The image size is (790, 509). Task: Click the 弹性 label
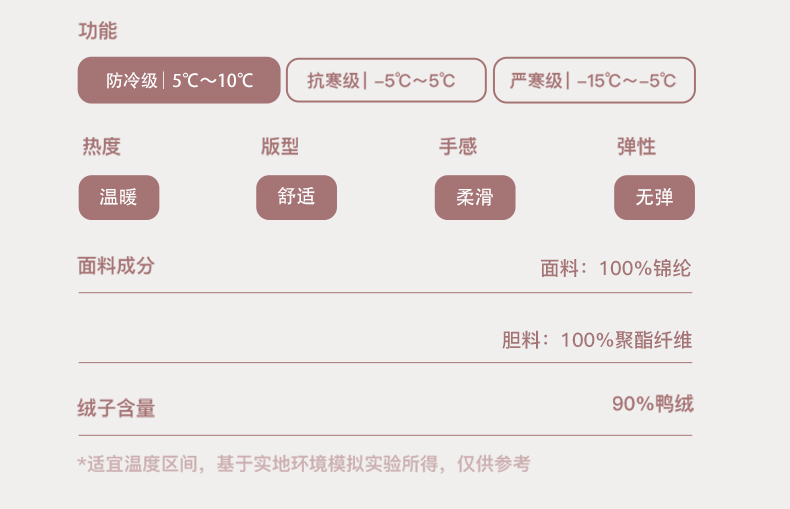point(636,147)
